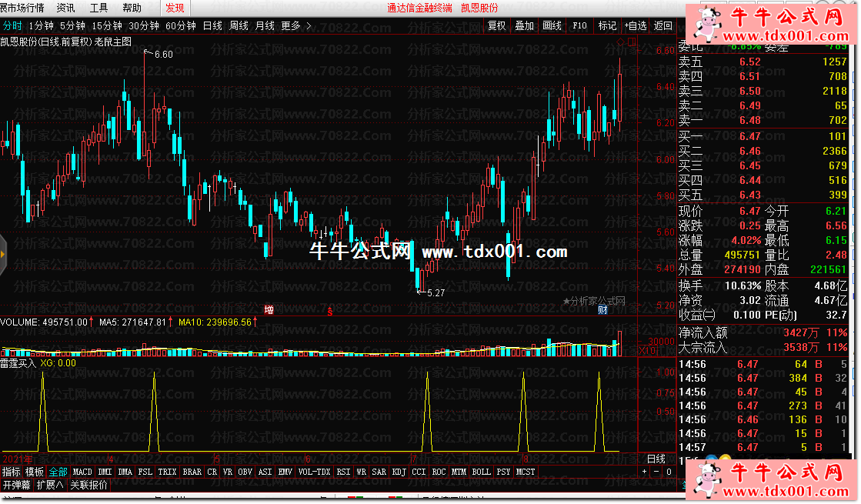The image size is (861, 504).
Task: Select the OBV indicator
Action: 245,472
